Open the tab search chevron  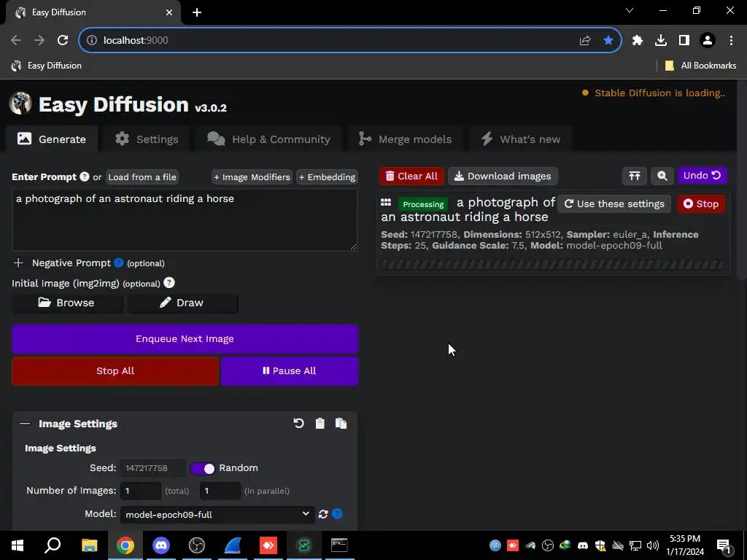coord(630,10)
